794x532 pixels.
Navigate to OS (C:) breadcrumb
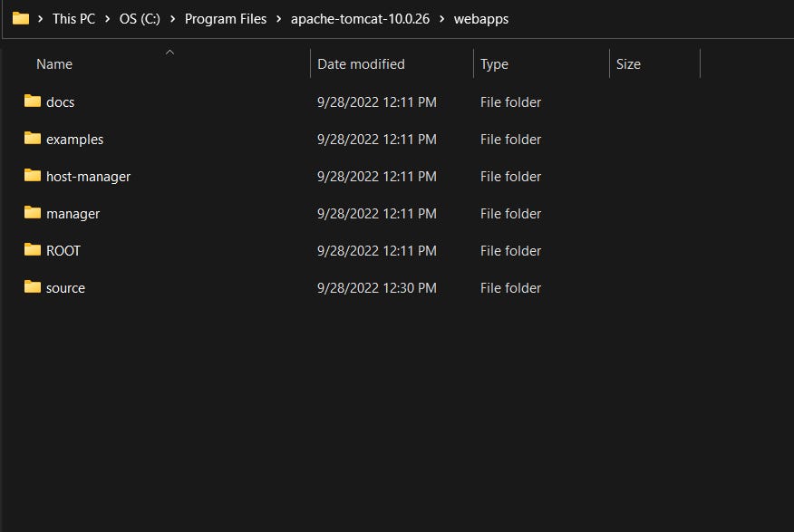[x=140, y=19]
